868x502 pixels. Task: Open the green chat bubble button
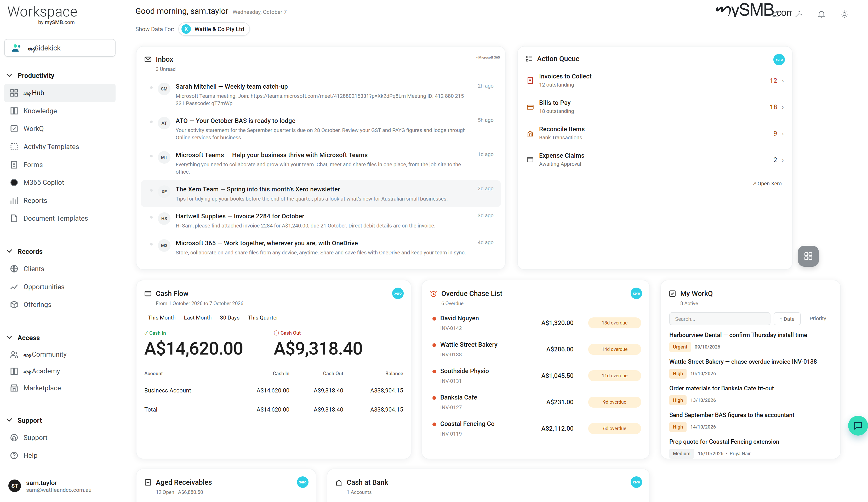tap(858, 425)
